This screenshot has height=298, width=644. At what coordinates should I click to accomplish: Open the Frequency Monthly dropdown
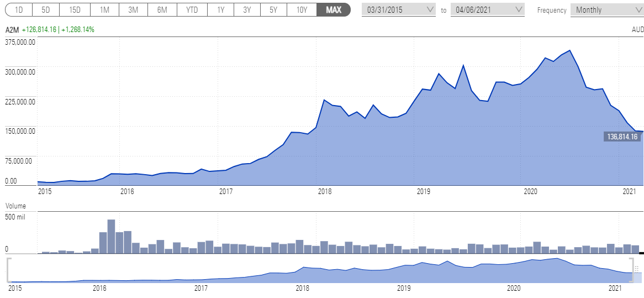pyautogui.click(x=608, y=10)
